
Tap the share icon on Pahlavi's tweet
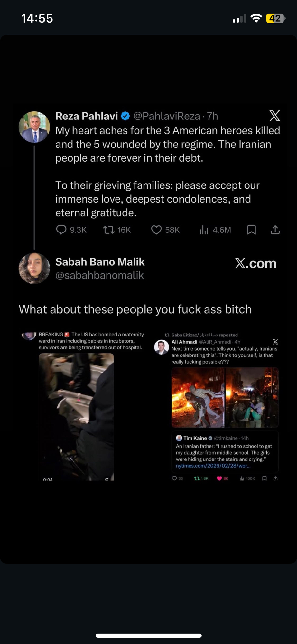click(275, 230)
